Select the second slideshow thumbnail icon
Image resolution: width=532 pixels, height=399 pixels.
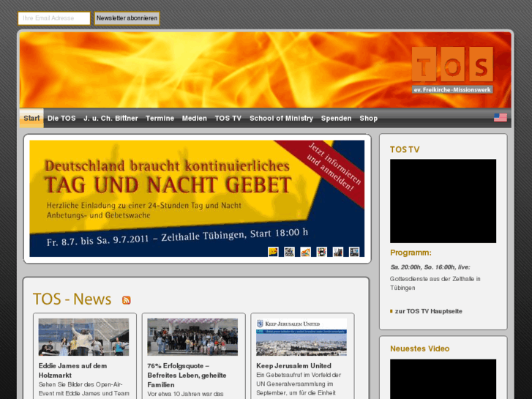pyautogui.click(x=289, y=252)
